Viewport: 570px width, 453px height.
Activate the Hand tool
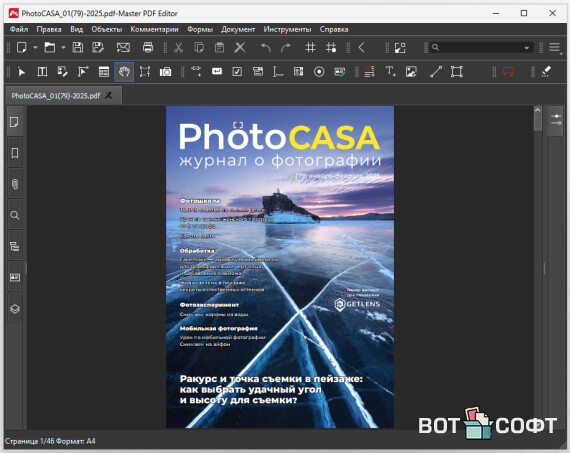(124, 72)
